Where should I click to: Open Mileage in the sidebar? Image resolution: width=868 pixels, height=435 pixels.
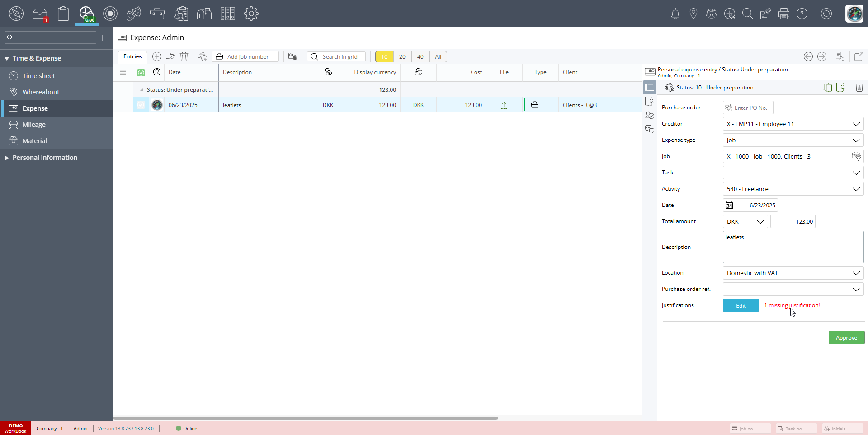(x=34, y=125)
